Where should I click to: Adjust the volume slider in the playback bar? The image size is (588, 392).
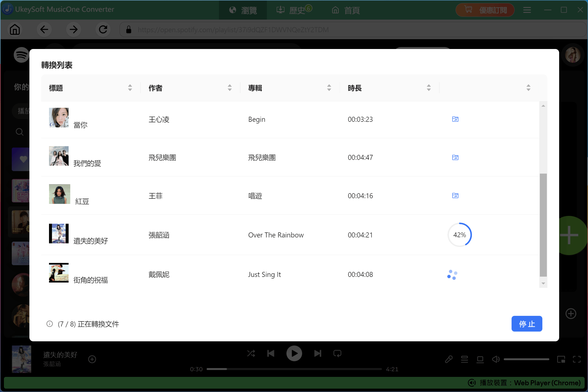526,359
